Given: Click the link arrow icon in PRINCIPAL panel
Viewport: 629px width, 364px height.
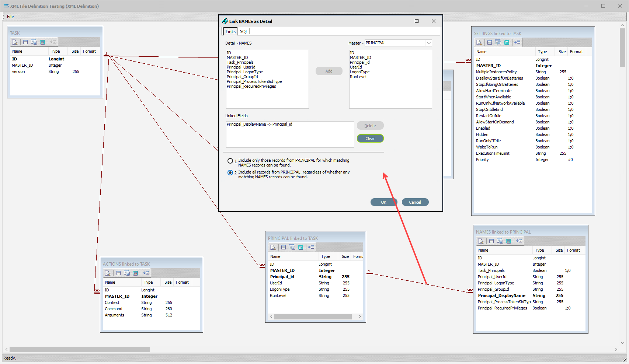Looking at the screenshot, I should tap(311, 248).
